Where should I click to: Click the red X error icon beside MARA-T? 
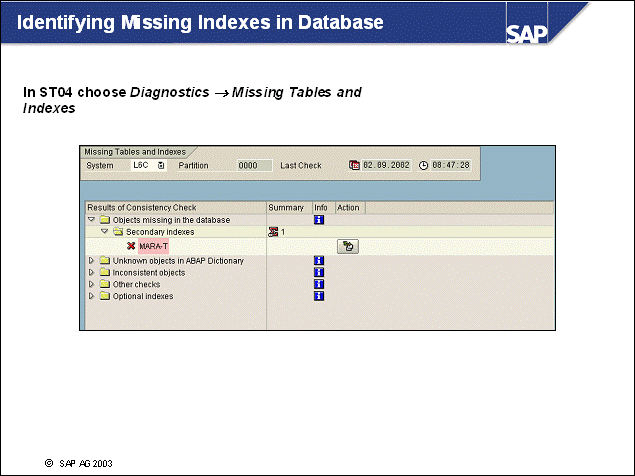(131, 246)
